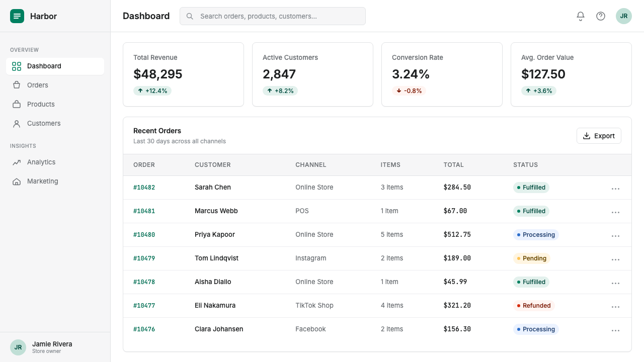Click the $48,295 Total Revenue value
Image resolution: width=644 pixels, height=362 pixels.
pos(158,74)
